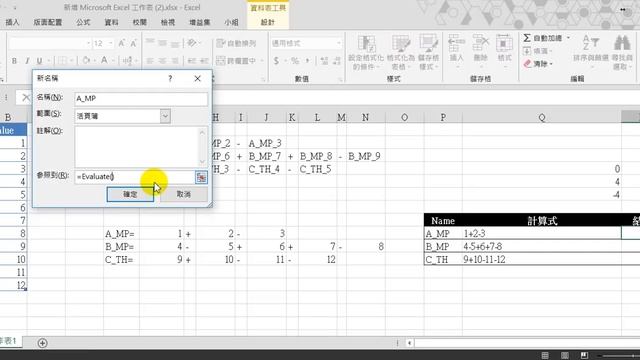Open the scope dropdown in new name dialog
Screen dimensions: 640x360
pos(165,116)
